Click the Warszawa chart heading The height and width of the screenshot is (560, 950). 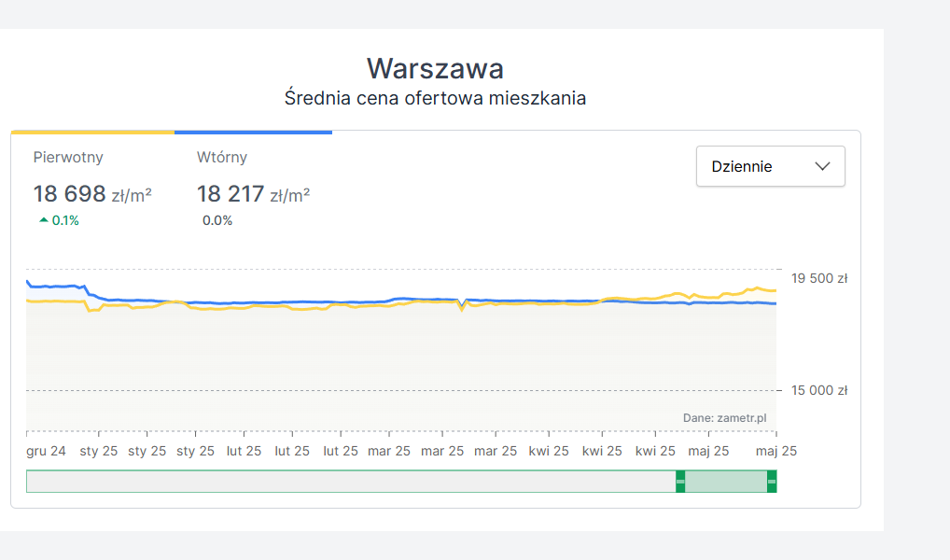point(435,68)
